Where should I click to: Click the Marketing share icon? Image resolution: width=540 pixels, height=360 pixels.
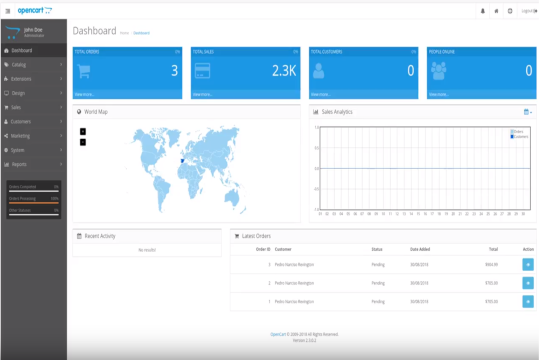click(x=6, y=136)
